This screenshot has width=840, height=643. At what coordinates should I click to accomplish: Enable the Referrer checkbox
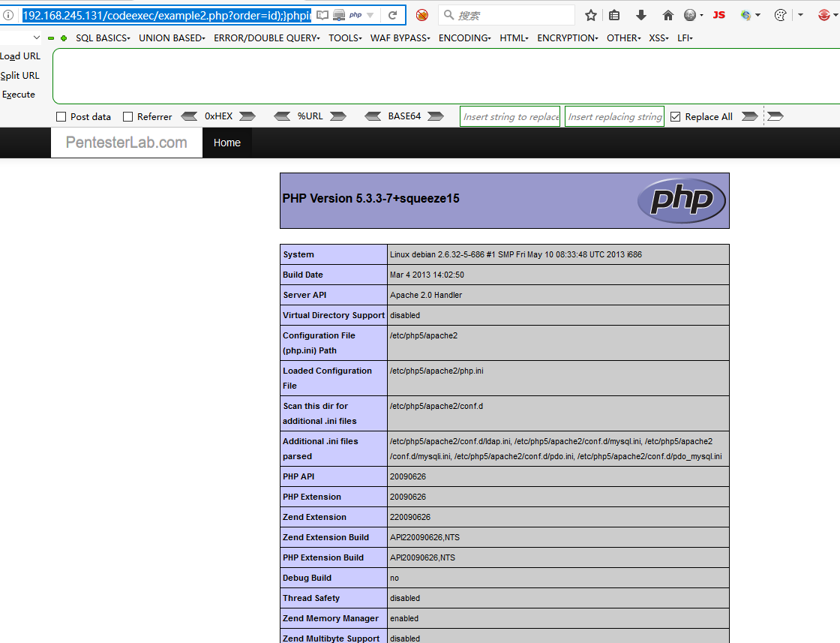[127, 117]
